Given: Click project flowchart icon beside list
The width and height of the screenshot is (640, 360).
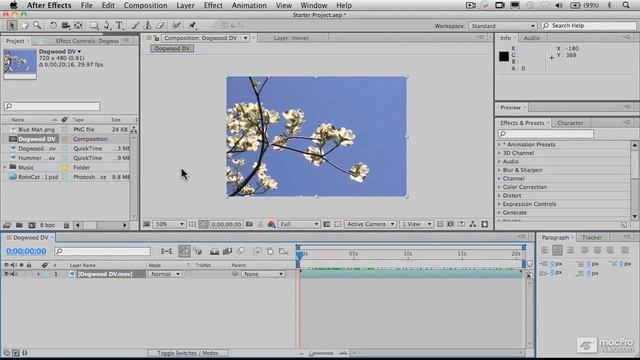Looking at the screenshot, I should click(x=134, y=129).
